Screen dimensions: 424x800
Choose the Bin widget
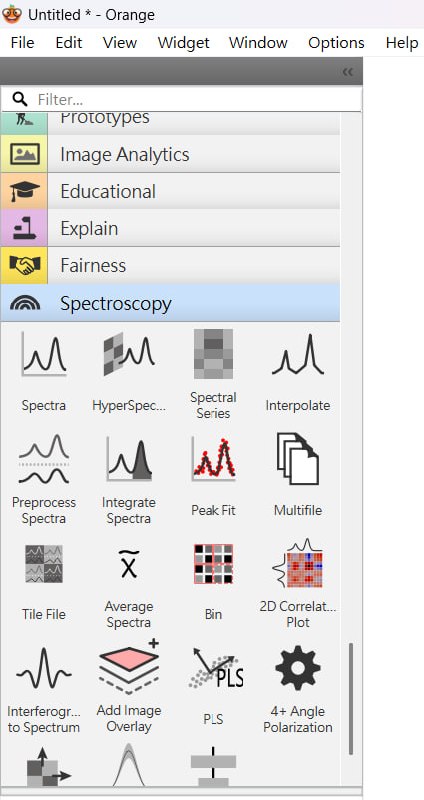[x=213, y=582]
